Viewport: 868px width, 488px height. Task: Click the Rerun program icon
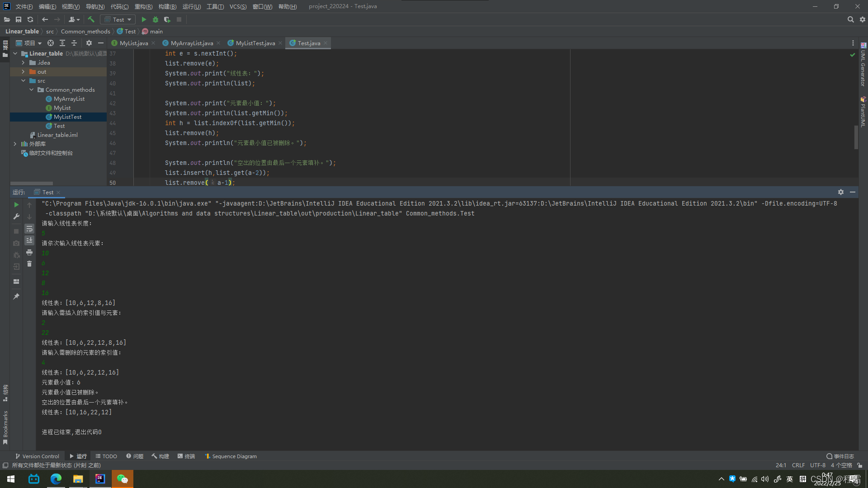[16, 204]
